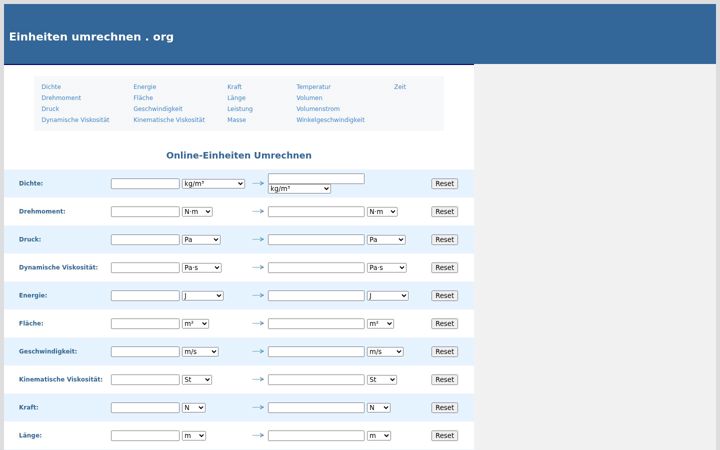Click the Online-Einheiten Umrechnen heading
The width and height of the screenshot is (720, 450).
[x=239, y=155]
